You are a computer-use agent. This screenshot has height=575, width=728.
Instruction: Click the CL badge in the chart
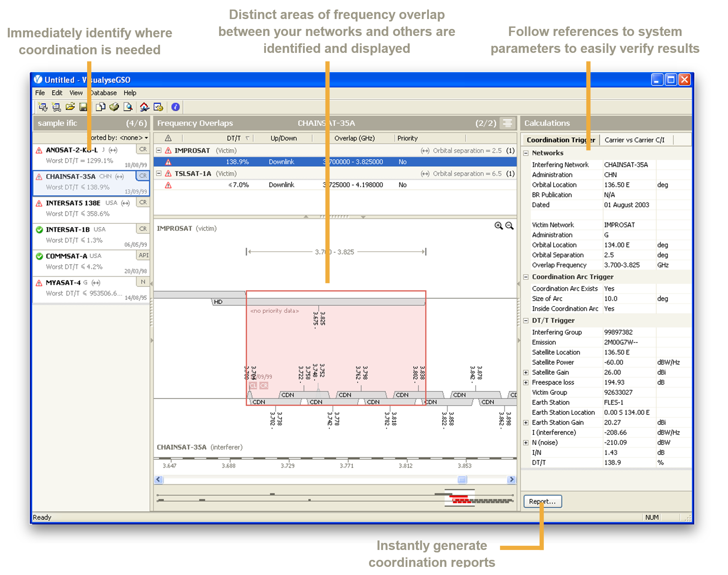[x=253, y=385]
